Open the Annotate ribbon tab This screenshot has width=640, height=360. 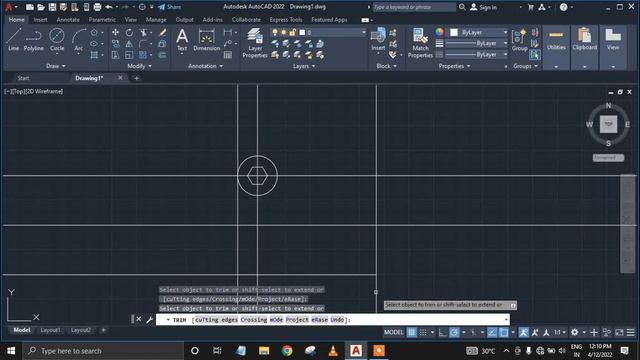68,20
